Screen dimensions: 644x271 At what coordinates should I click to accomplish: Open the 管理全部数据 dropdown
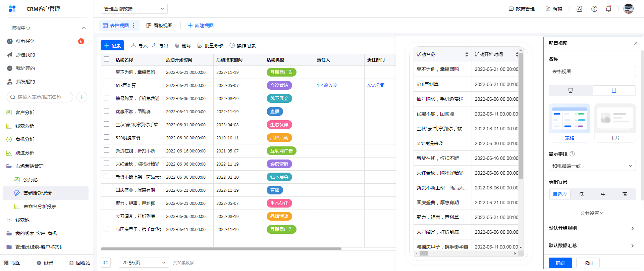(134, 9)
